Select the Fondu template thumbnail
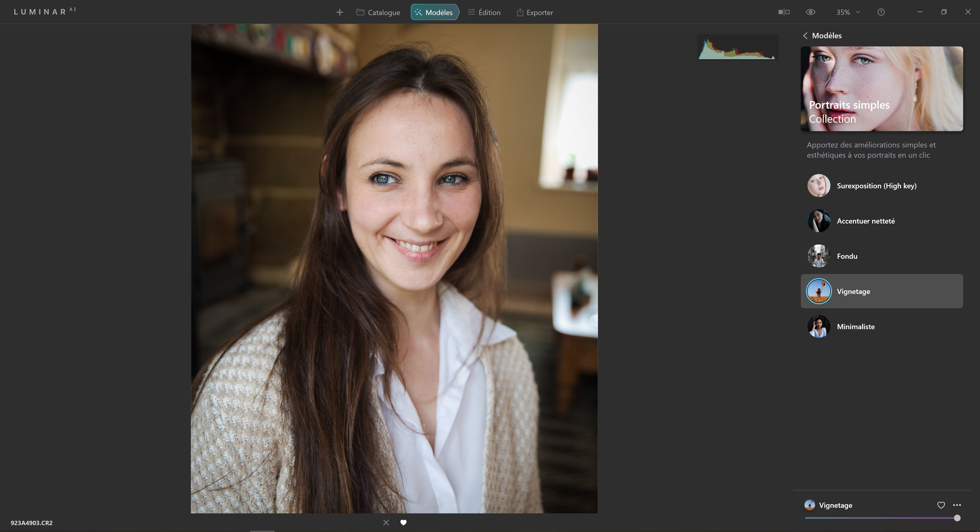 point(819,256)
